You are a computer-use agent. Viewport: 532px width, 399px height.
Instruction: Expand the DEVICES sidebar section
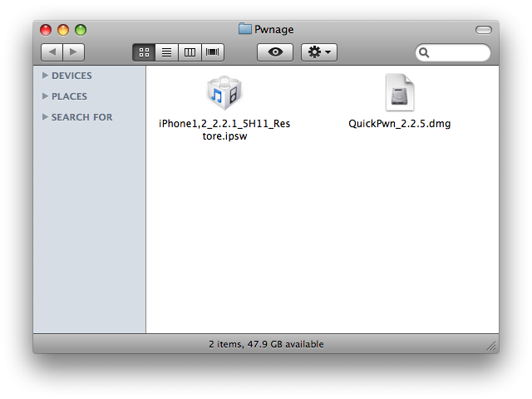tap(45, 76)
